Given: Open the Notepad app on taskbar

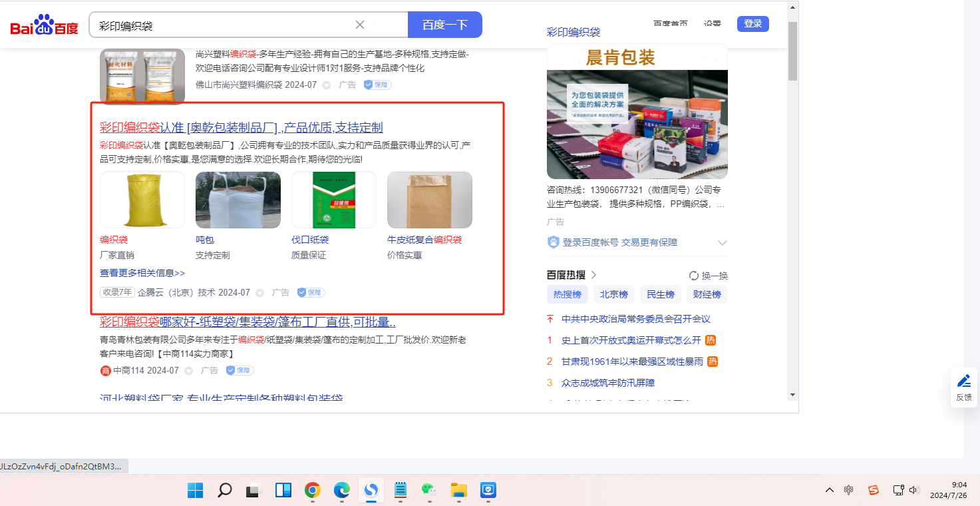Looking at the screenshot, I should tap(401, 491).
